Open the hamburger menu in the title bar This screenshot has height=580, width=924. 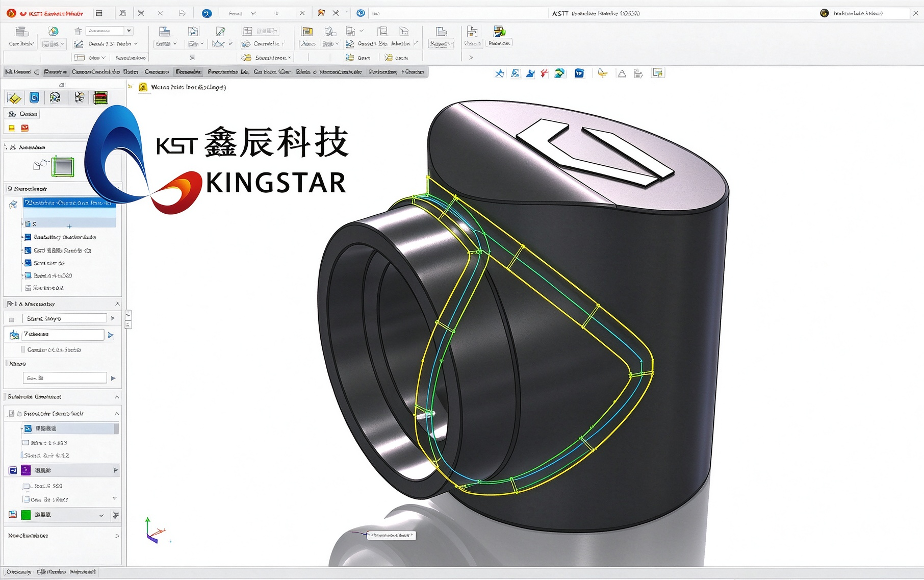pos(99,13)
